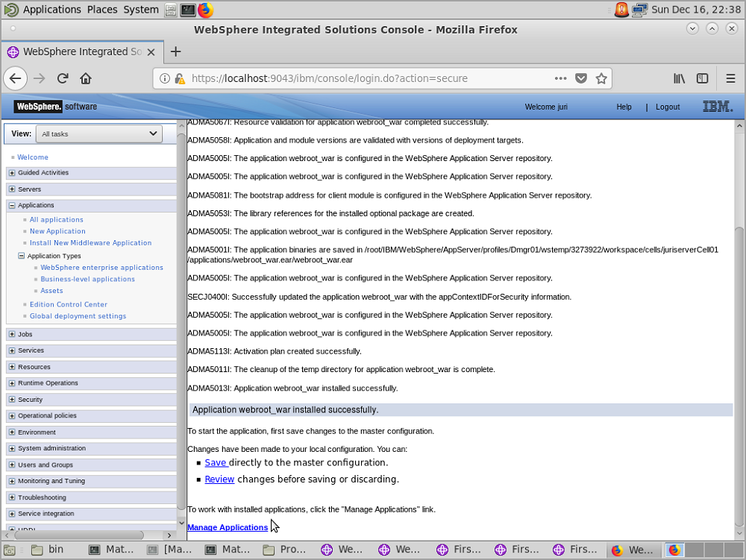Viewport: 746px width, 560px height.
Task: Open Help in console banner
Action: point(624,107)
